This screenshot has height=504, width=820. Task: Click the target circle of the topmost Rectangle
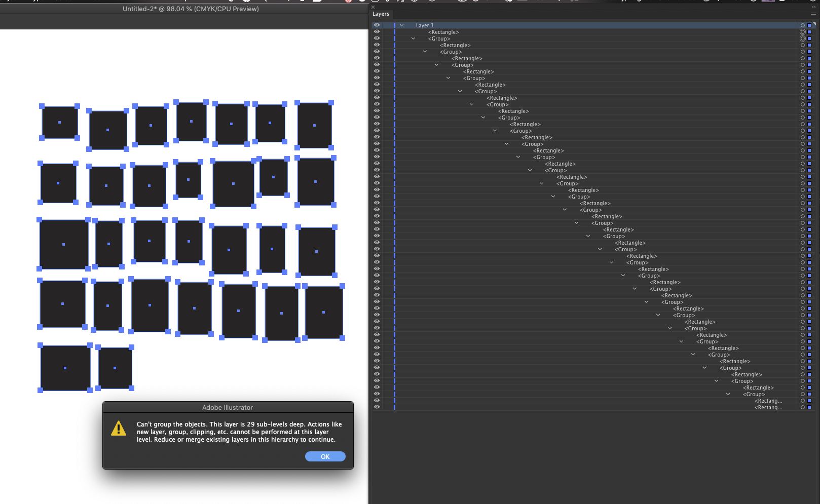[x=802, y=32]
